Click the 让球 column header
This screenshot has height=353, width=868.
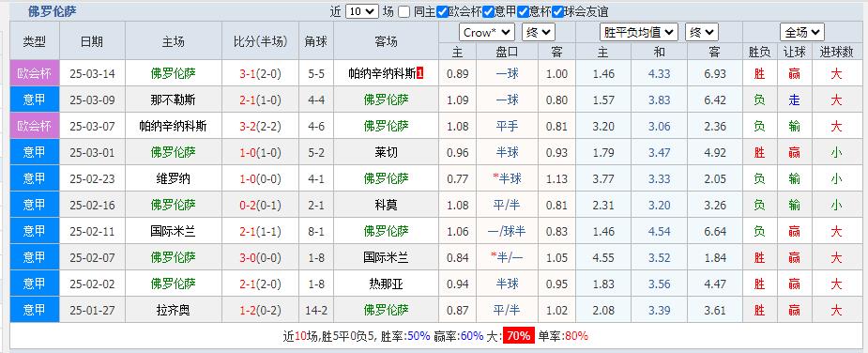795,52
